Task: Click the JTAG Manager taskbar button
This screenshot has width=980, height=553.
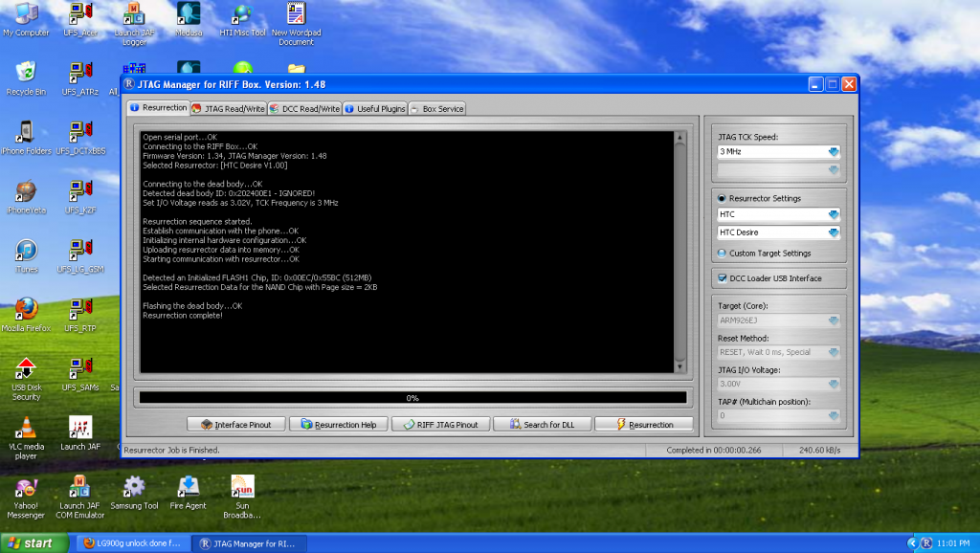Action: pos(248,543)
